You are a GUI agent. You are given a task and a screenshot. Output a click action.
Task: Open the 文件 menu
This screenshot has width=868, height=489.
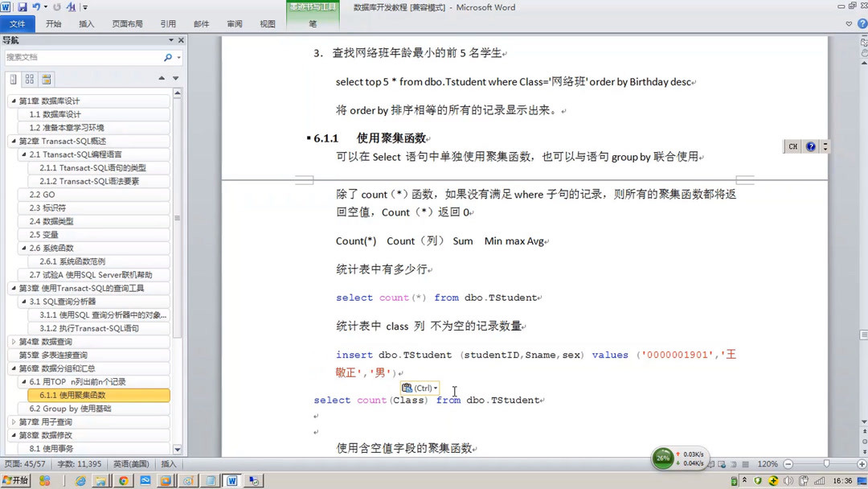18,23
